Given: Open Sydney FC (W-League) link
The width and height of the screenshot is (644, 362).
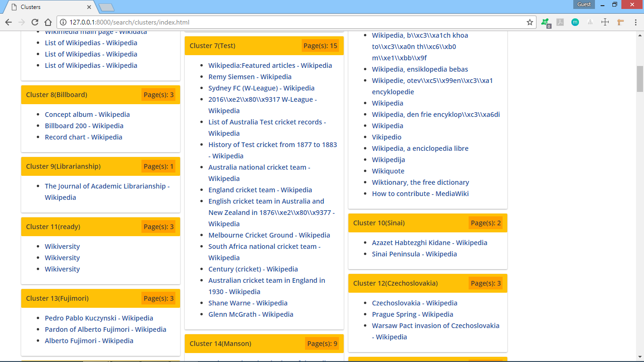Looking at the screenshot, I should (x=261, y=88).
